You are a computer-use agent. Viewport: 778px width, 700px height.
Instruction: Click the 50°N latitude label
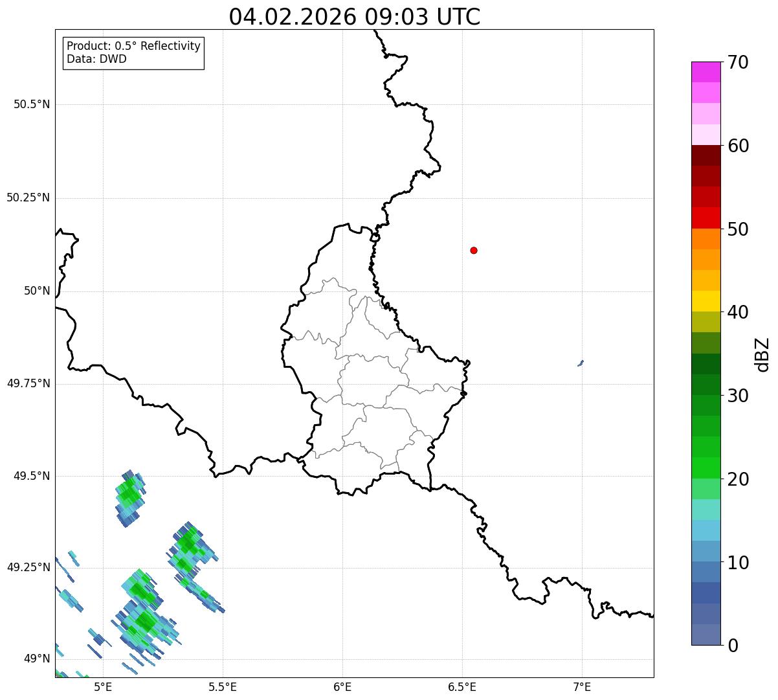37,291
